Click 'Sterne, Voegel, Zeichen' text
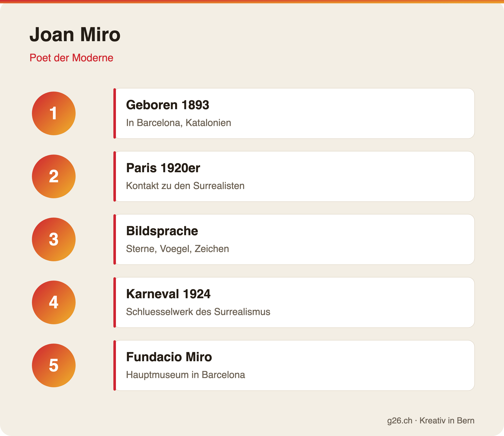The height and width of the screenshot is (436, 504). coord(177,249)
